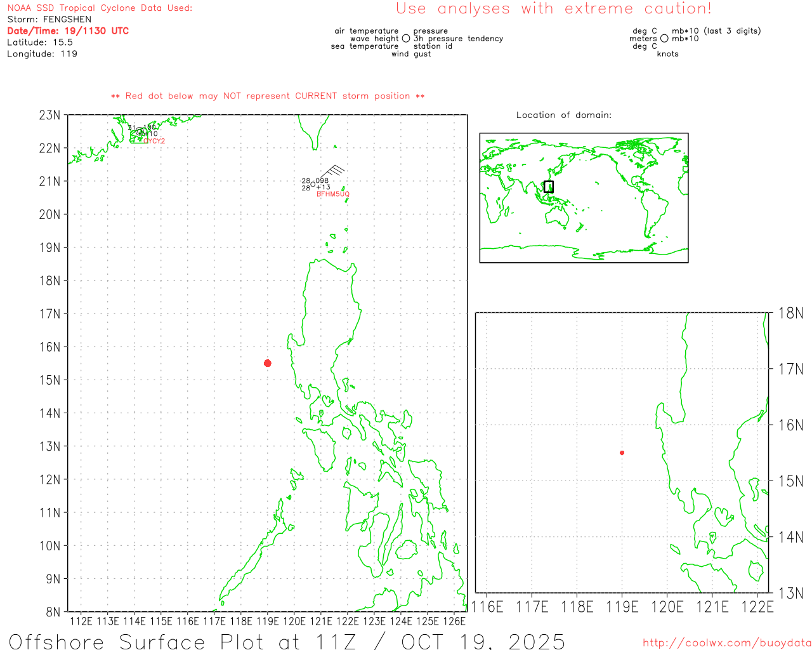Screen dimensions: 812x650
Task: Click the red OYCY2 station ID label
Action: [x=154, y=141]
